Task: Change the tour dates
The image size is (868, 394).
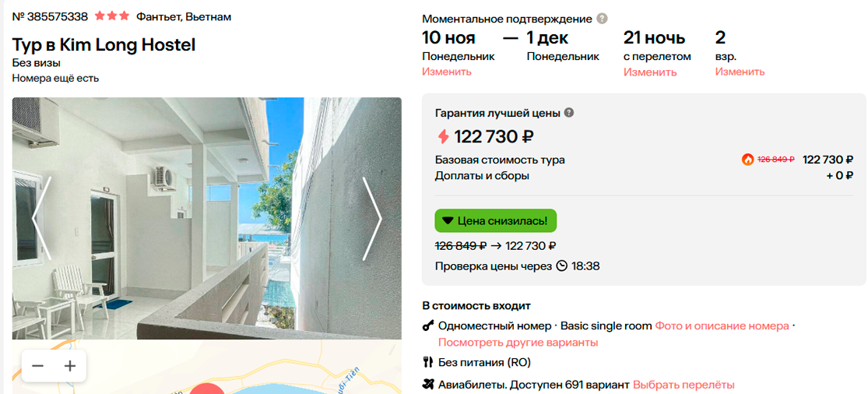Action: (x=447, y=72)
